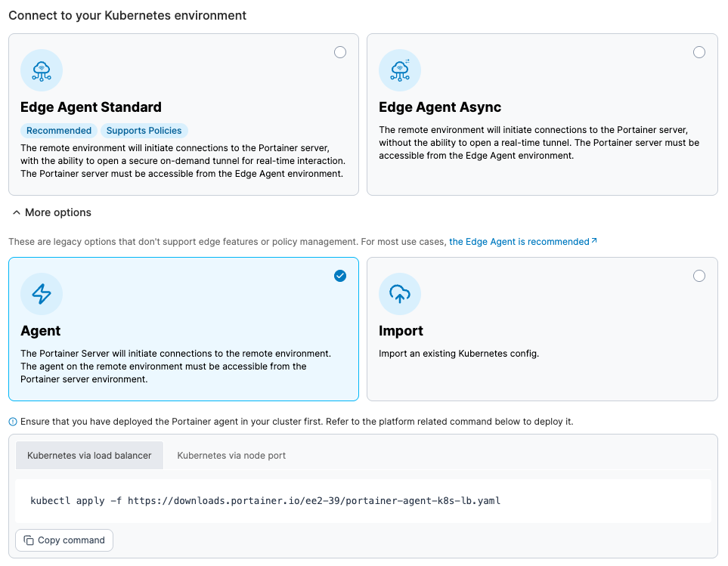Click the external link arrow icon

pyautogui.click(x=594, y=242)
